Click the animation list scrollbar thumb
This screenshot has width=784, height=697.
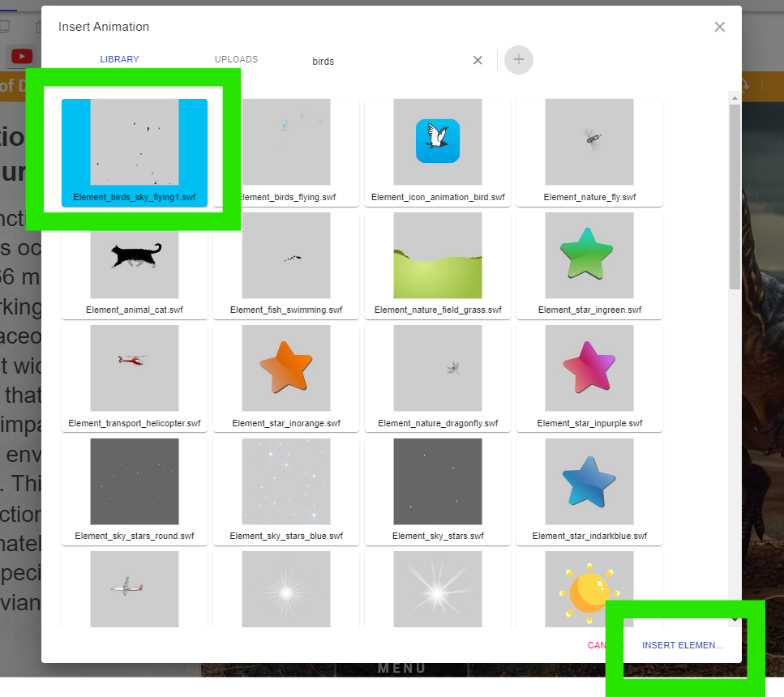click(x=735, y=196)
